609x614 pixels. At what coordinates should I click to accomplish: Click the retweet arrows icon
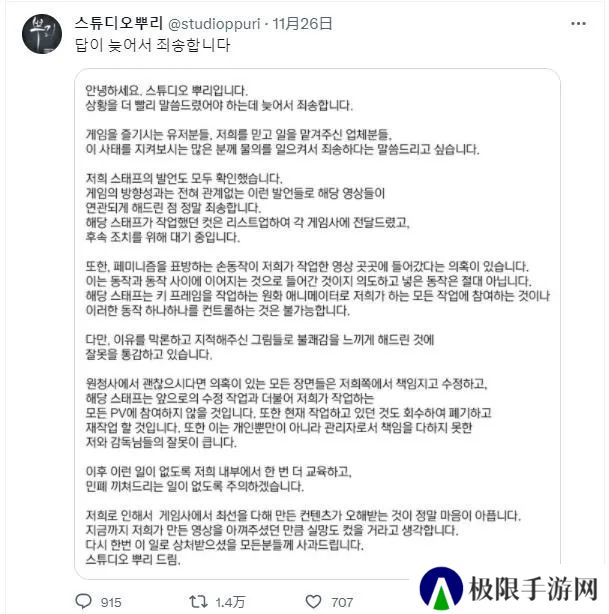[x=198, y=601]
